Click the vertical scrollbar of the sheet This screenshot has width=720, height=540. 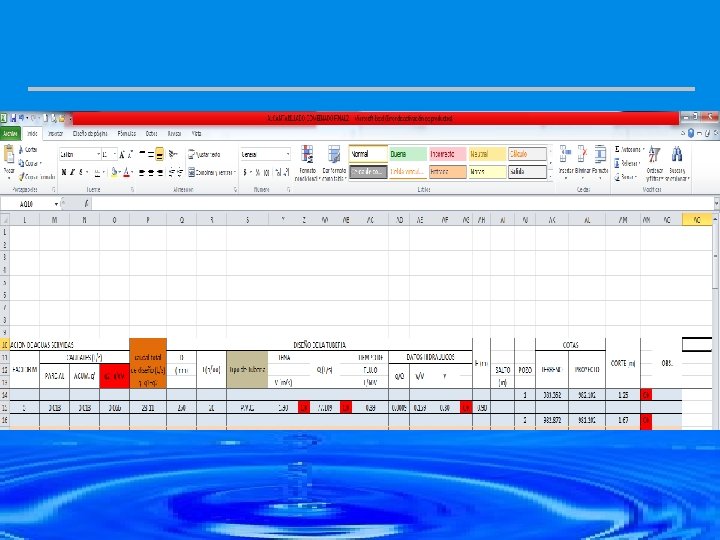pos(715,321)
